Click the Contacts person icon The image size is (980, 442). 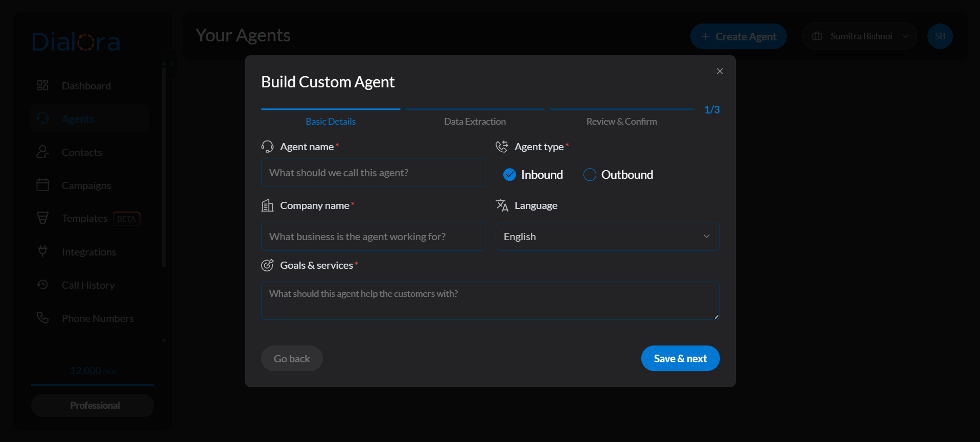pos(43,152)
